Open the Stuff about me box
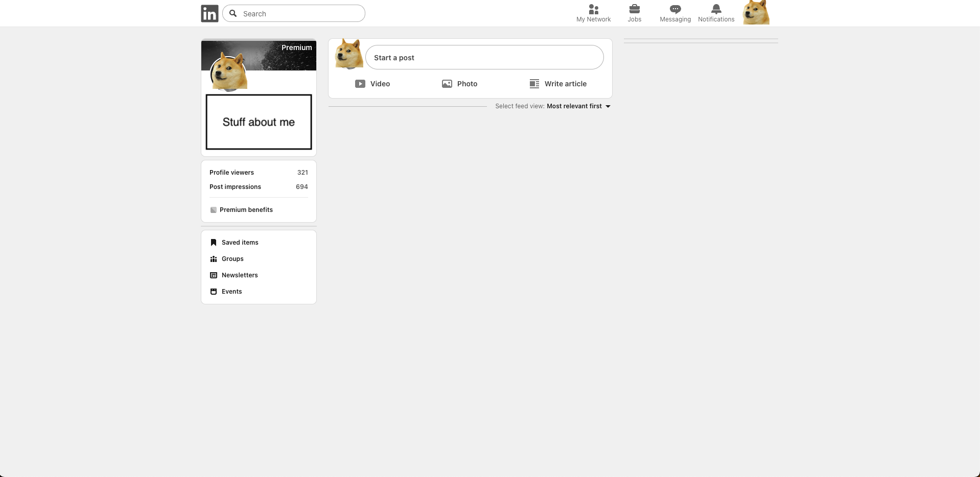The height and width of the screenshot is (477, 980). tap(259, 122)
